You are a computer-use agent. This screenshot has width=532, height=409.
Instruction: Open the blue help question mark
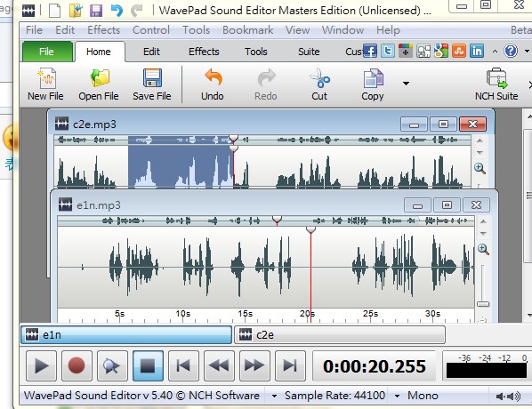point(511,52)
